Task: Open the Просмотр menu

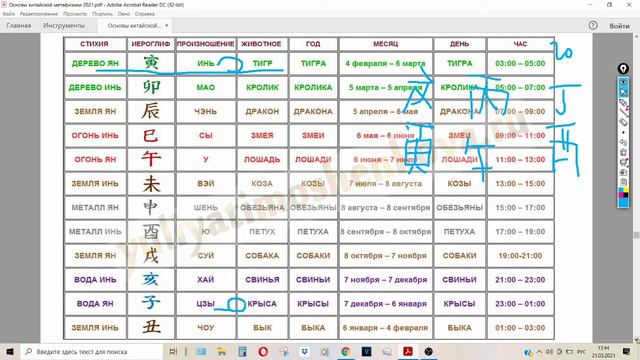Action: click(x=75, y=14)
